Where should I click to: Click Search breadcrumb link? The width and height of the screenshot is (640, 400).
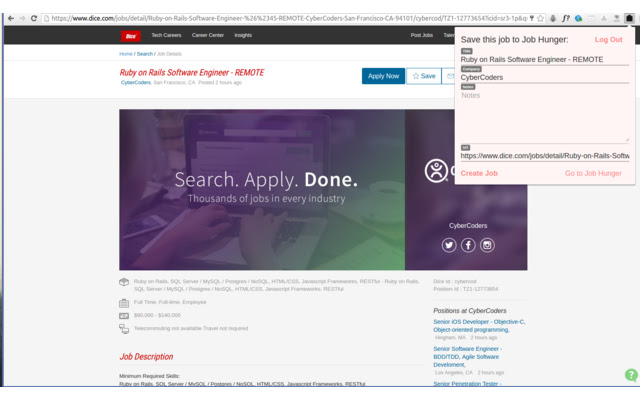click(144, 54)
